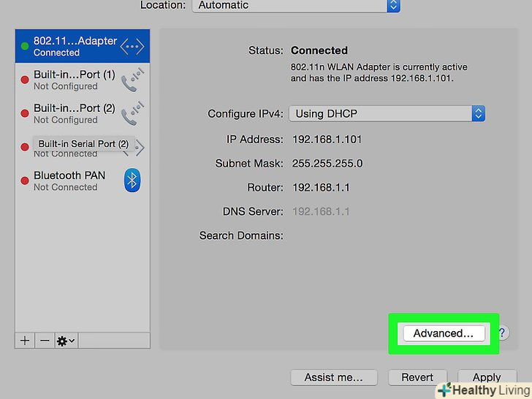532x399 pixels.
Task: Open the Location dropdown
Action: 296,5
